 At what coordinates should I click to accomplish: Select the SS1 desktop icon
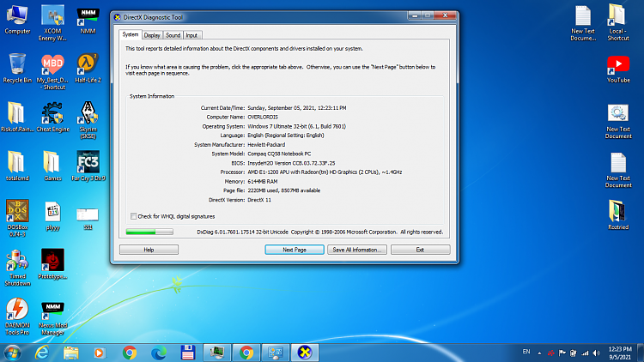pyautogui.click(x=88, y=219)
